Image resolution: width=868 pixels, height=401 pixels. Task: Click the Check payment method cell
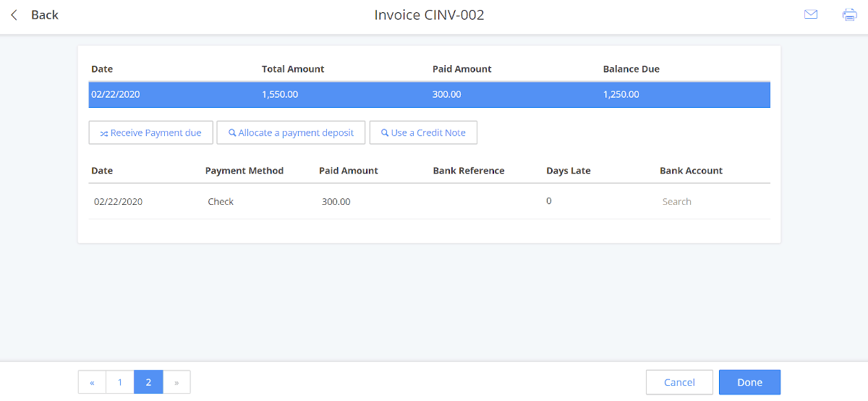pyautogui.click(x=221, y=202)
